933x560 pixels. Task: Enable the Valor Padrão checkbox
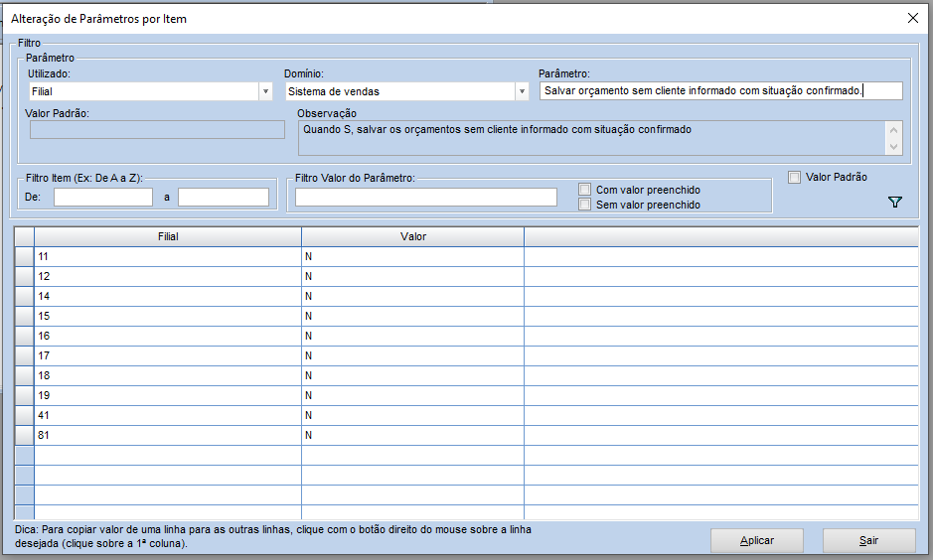pos(794,178)
